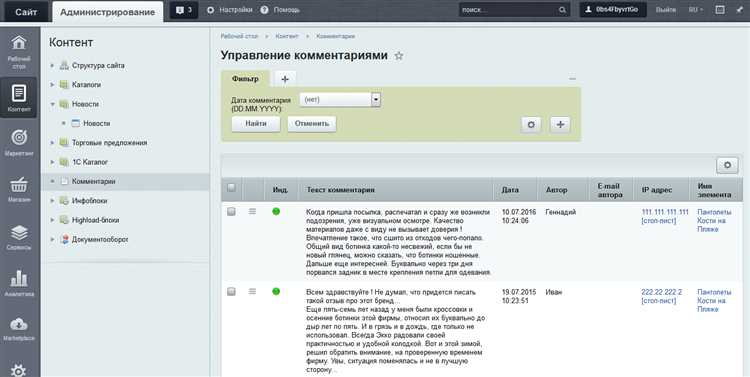Viewport: 750px width, 377px height.
Task: Click the Выйти link
Action: 666,10
